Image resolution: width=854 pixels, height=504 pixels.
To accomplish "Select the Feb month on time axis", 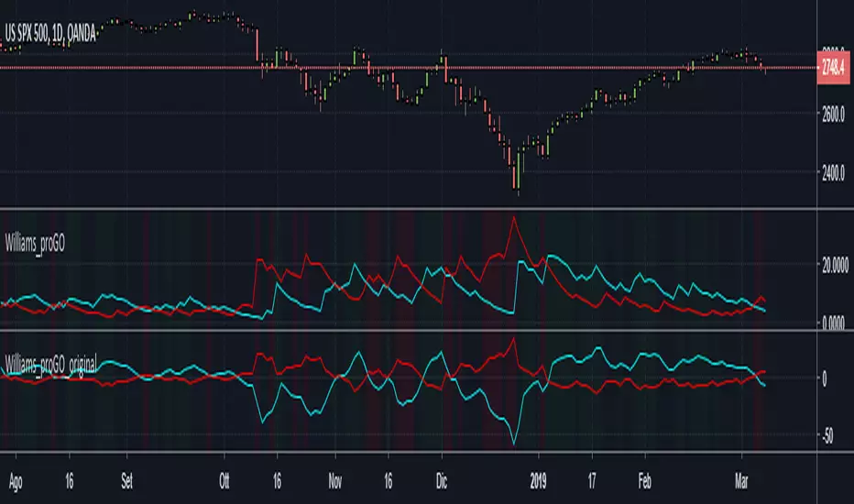I will [x=644, y=478].
